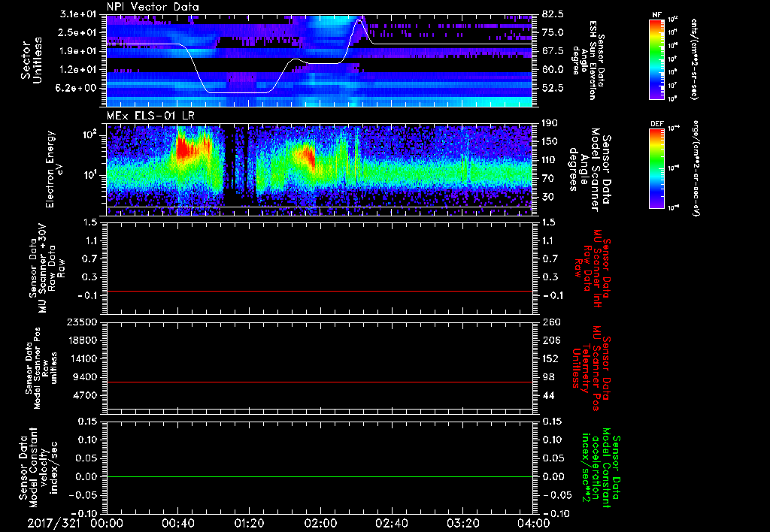Screen dimensions: 770x532
Task: Click the 01:20 time axis label
Action: pyautogui.click(x=249, y=523)
